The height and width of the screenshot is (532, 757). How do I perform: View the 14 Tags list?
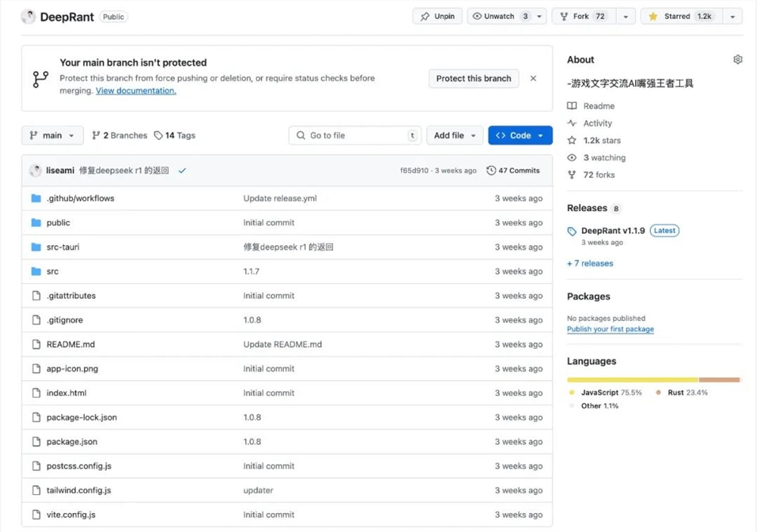[175, 135]
